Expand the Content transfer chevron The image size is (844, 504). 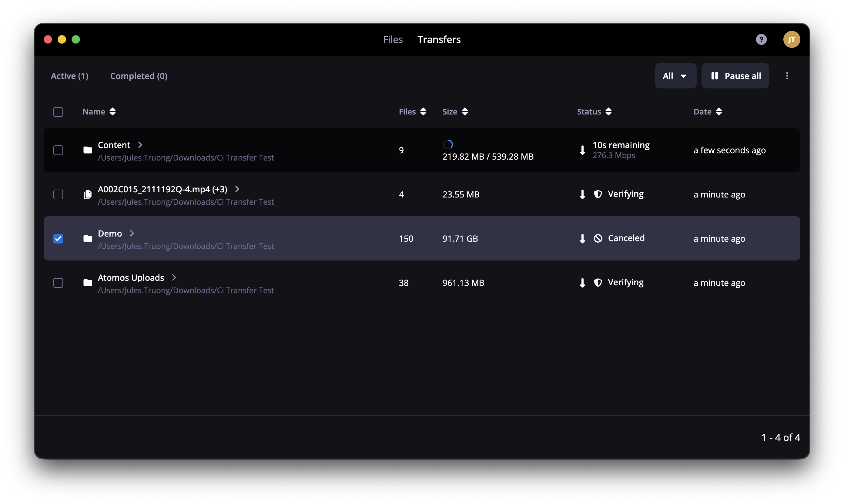pos(140,145)
